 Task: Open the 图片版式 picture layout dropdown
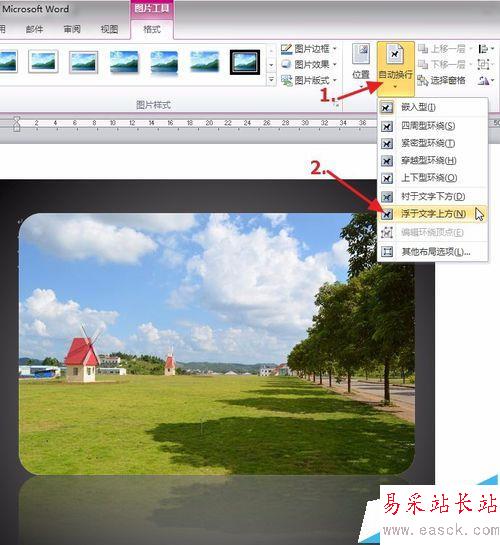309,80
